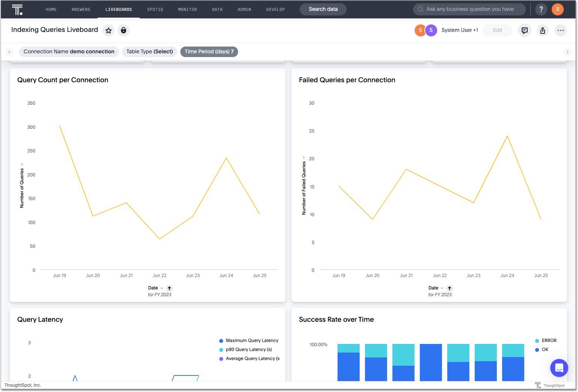
Task: Open the chat support bubble
Action: [559, 368]
